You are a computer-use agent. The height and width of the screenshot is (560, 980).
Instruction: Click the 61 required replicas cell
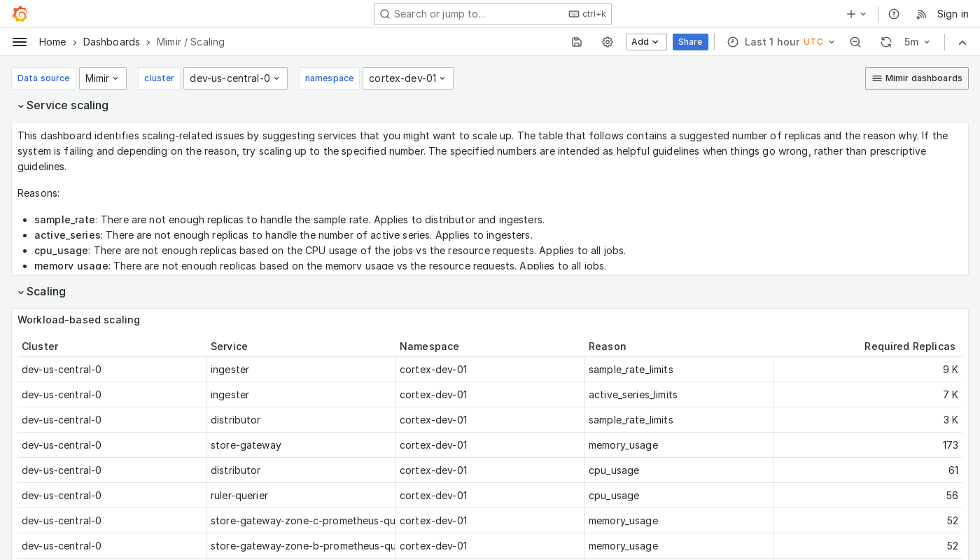pyautogui.click(x=868, y=470)
